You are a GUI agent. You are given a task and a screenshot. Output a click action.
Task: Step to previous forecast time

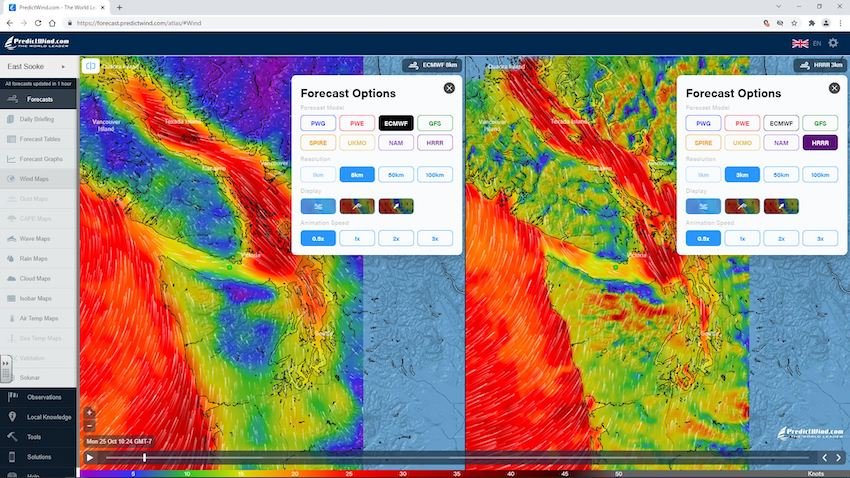point(825,458)
